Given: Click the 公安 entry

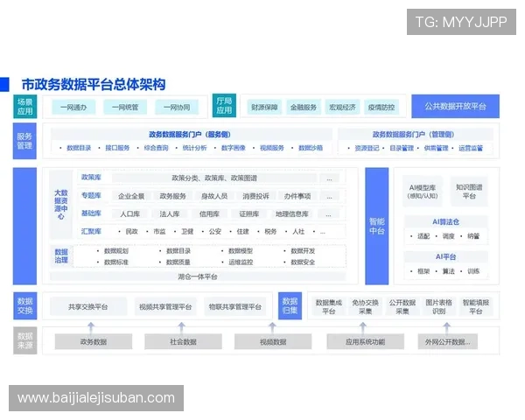Looking at the screenshot, I should pos(215,231).
